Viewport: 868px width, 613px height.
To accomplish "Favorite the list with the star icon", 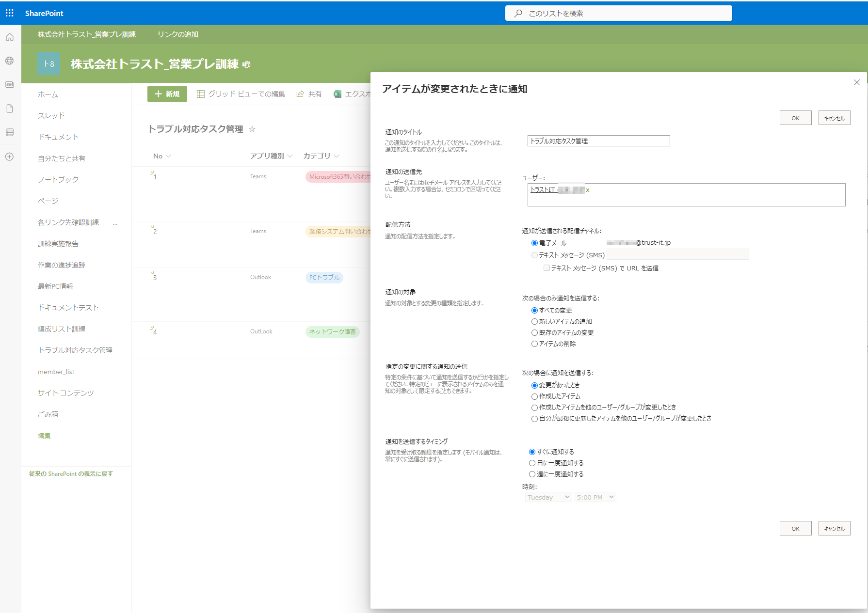I will click(x=252, y=129).
